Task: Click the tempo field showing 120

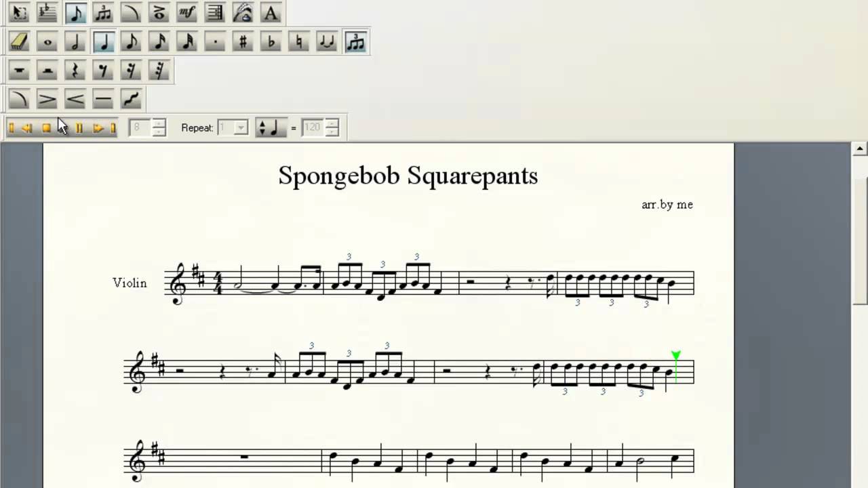Action: coord(313,127)
